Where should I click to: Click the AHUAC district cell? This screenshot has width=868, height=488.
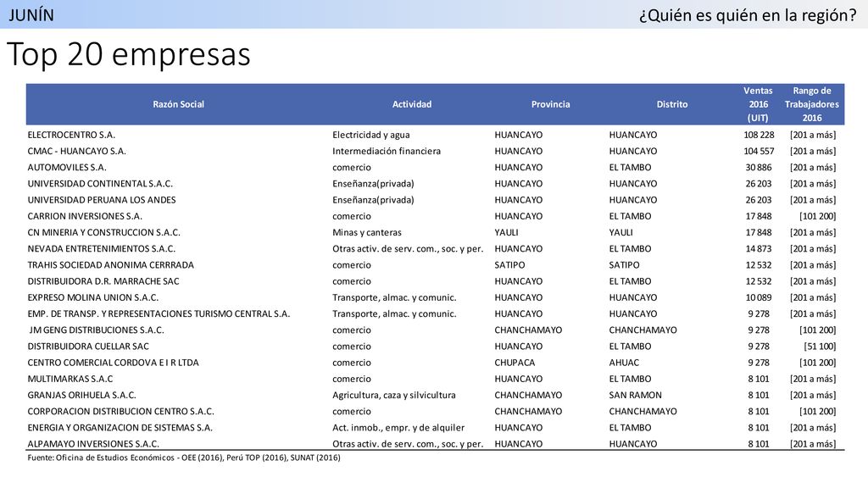[624, 363]
